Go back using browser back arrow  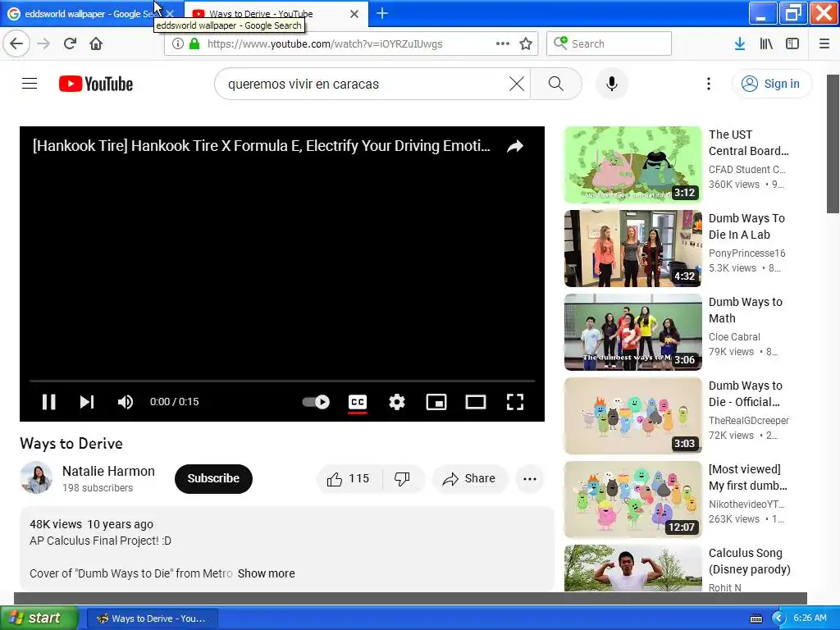coord(16,43)
